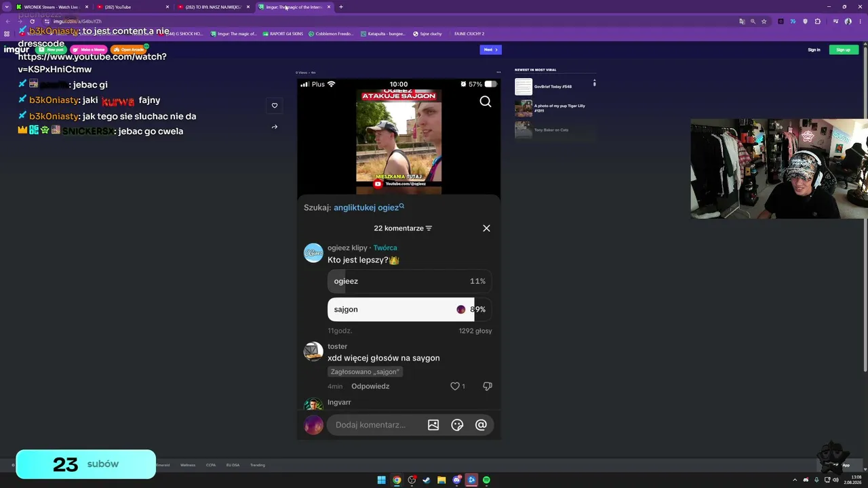Open the 'angliktukej ogieez' search suggestion
Viewport: 868px width, 488px height.
pyautogui.click(x=368, y=207)
